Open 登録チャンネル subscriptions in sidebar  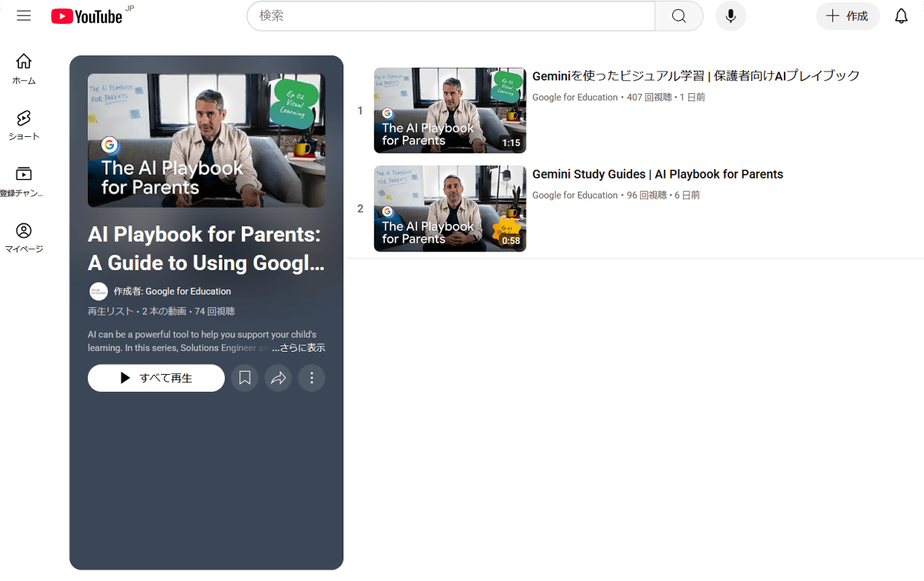[x=24, y=182]
